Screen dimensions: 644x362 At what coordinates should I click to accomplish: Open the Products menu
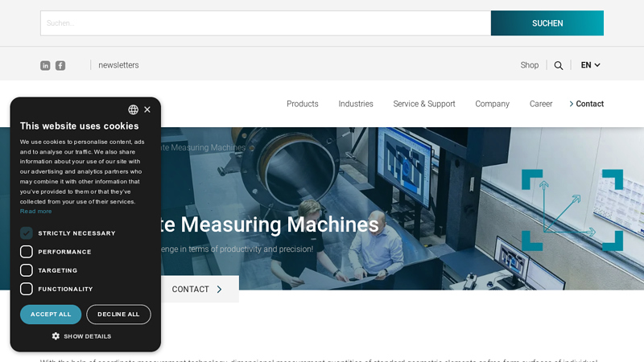pyautogui.click(x=303, y=104)
